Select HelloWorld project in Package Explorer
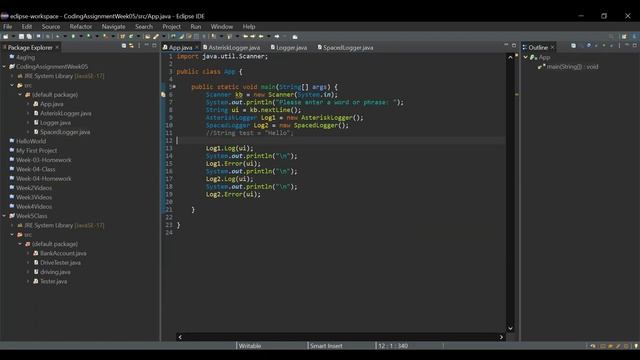 [x=31, y=141]
